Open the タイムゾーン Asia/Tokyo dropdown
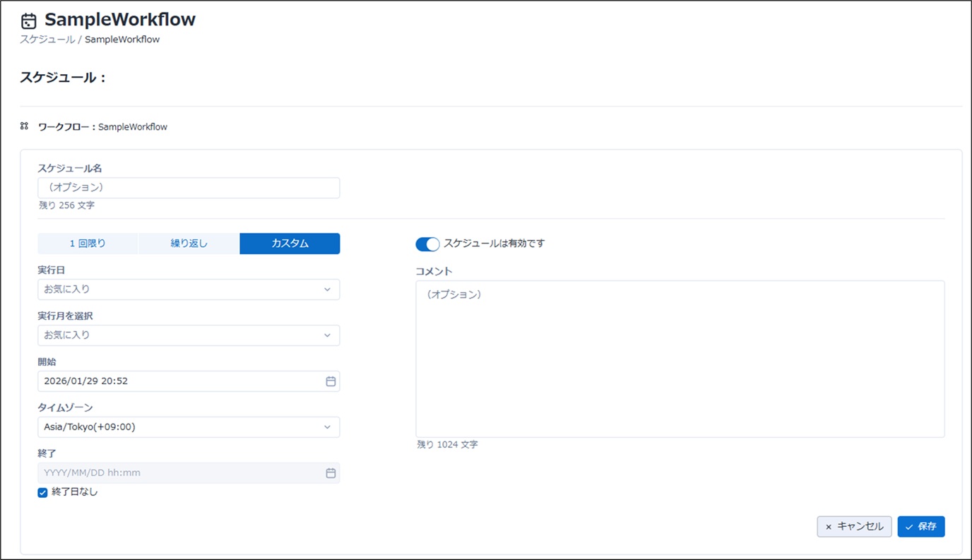This screenshot has width=972, height=560. (x=327, y=427)
